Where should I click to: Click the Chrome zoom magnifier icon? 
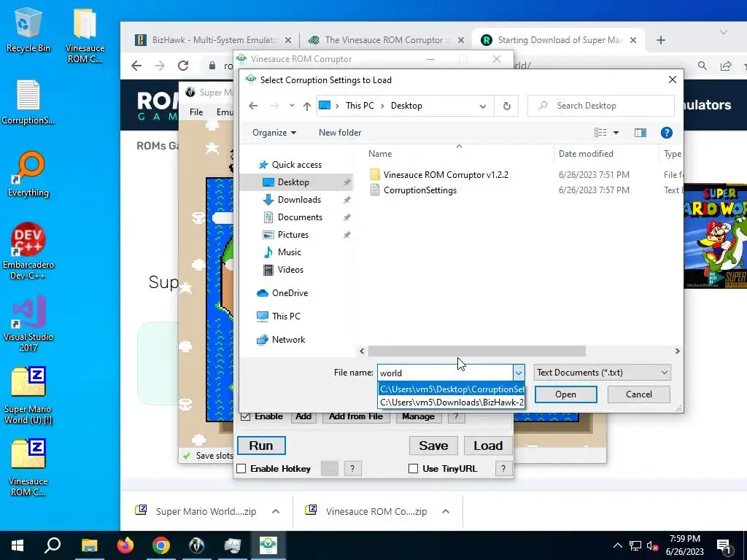pos(703,66)
